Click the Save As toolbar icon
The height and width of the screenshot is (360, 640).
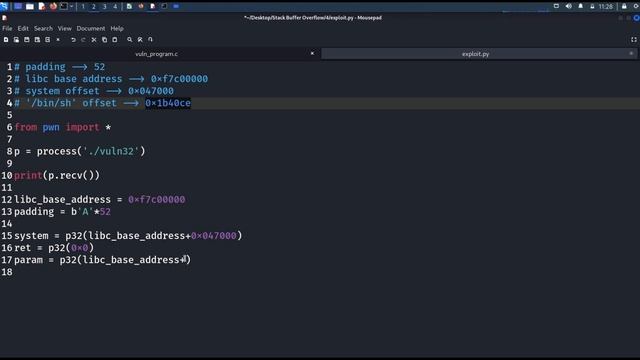[x=37, y=40]
